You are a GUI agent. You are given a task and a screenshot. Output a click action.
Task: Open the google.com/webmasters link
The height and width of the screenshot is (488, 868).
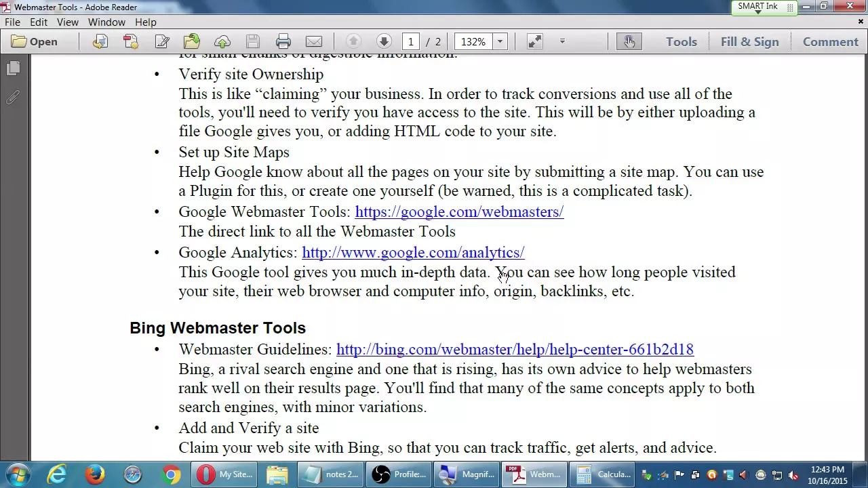pyautogui.click(x=459, y=212)
